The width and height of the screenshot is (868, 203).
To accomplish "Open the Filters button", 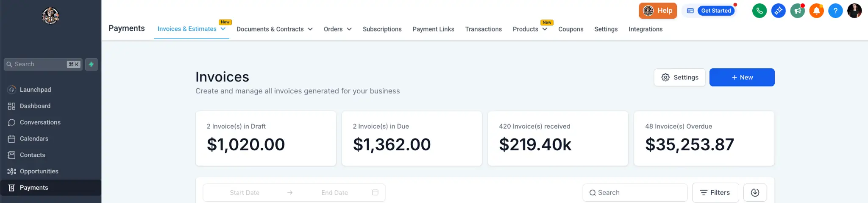I will point(715,193).
